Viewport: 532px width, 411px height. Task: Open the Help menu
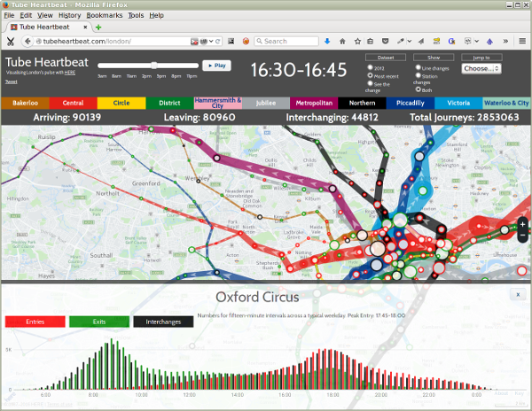pos(156,15)
